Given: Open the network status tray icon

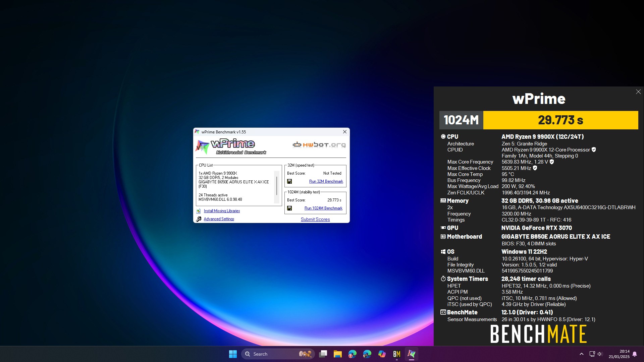Looking at the screenshot, I should [x=592, y=354].
